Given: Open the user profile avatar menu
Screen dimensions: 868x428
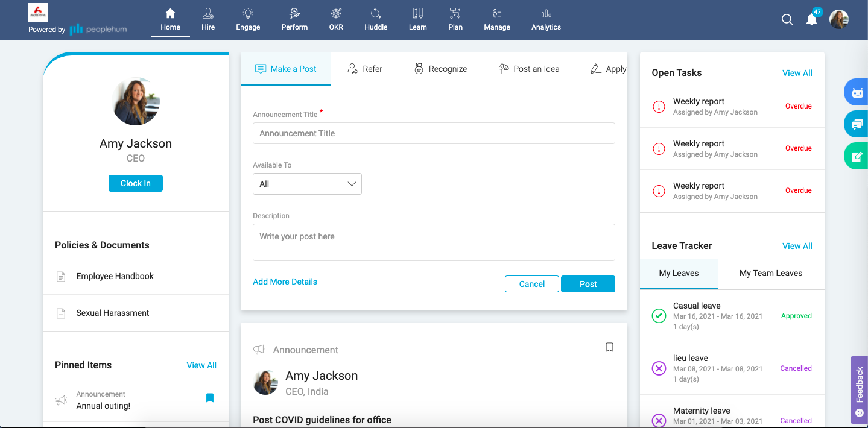Looking at the screenshot, I should point(839,20).
